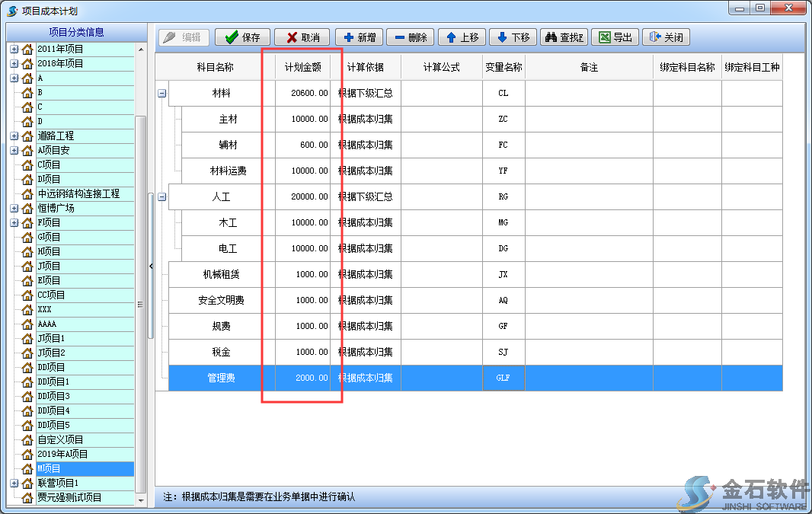Click the home icon beside 恒博广场
This screenshot has width=812, height=514.
pos(27,208)
